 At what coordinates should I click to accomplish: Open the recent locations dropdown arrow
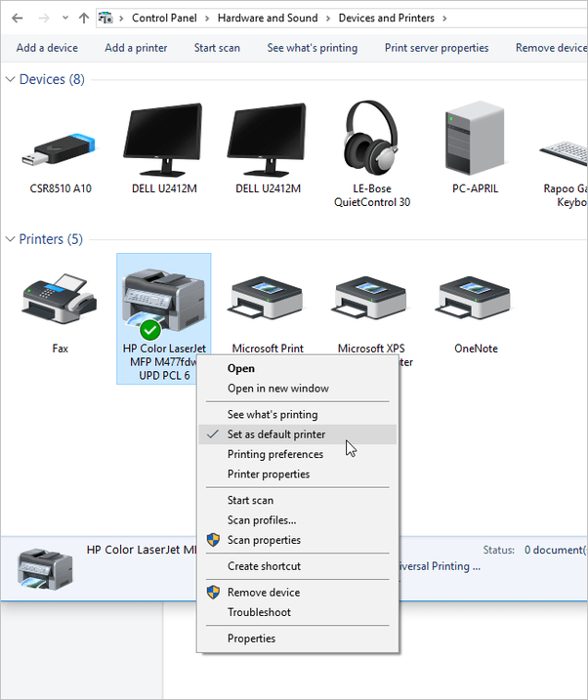pyautogui.click(x=65, y=18)
